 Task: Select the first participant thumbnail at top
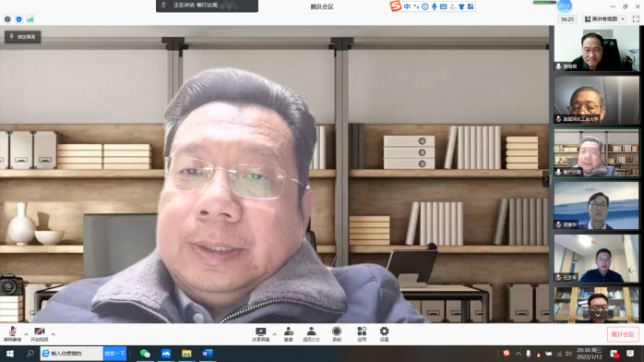(x=596, y=48)
